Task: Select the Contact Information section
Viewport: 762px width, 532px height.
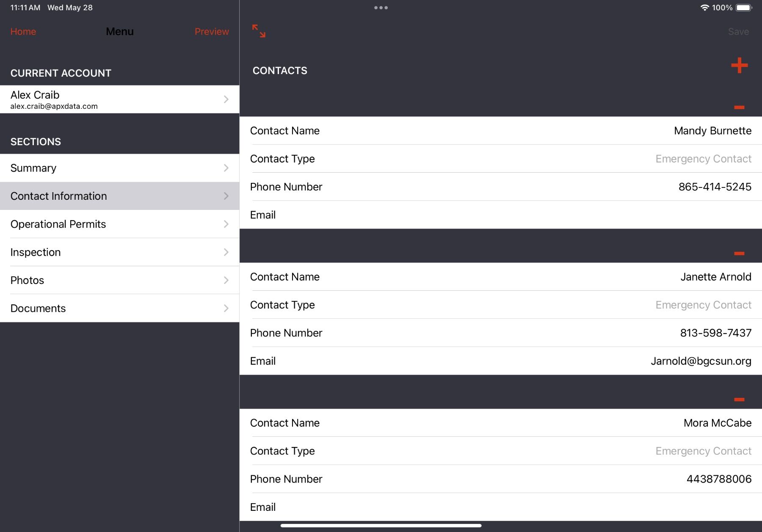Action: coord(119,196)
